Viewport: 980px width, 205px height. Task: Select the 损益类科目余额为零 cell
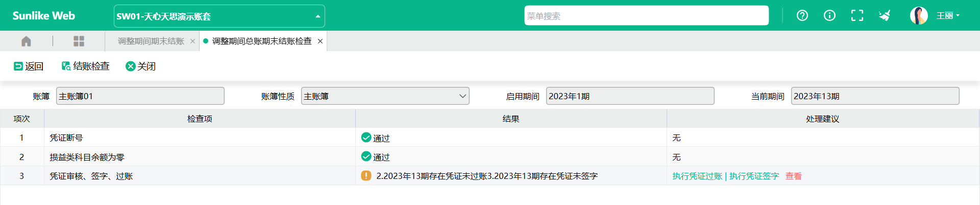tap(200, 157)
